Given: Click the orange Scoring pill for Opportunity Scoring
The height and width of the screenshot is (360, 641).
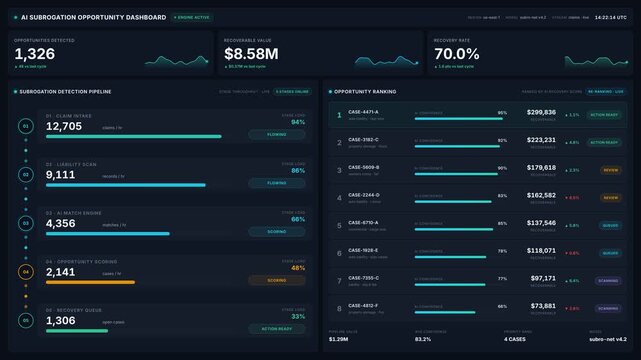Looking at the screenshot, I should point(277,280).
